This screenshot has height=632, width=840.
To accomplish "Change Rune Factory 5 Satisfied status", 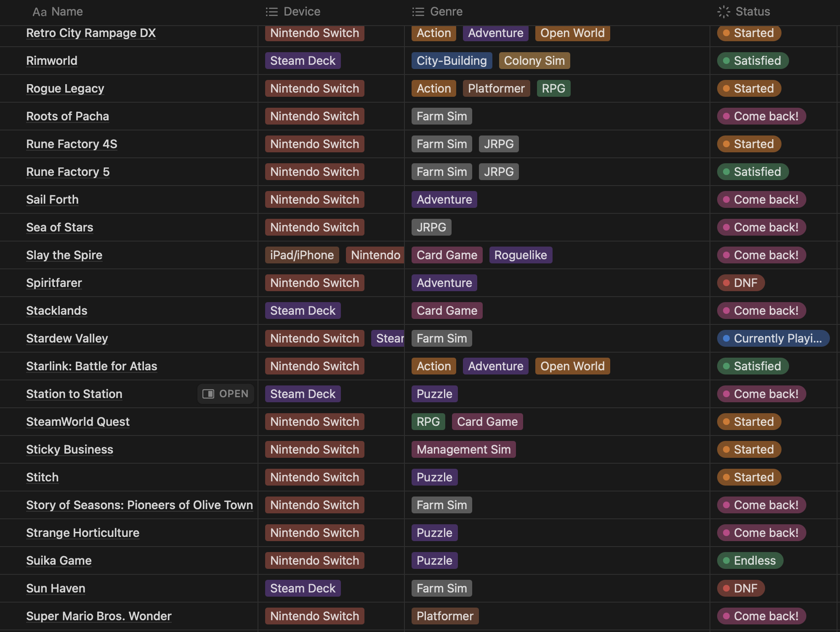I will 752,172.
